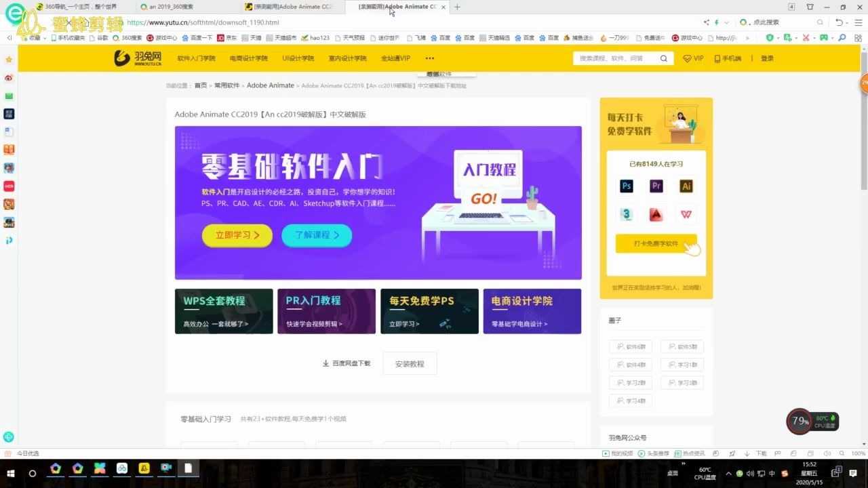Image resolution: width=868 pixels, height=488 pixels.
Task: Open 软件入门学院 nav menu item
Action: tap(196, 59)
